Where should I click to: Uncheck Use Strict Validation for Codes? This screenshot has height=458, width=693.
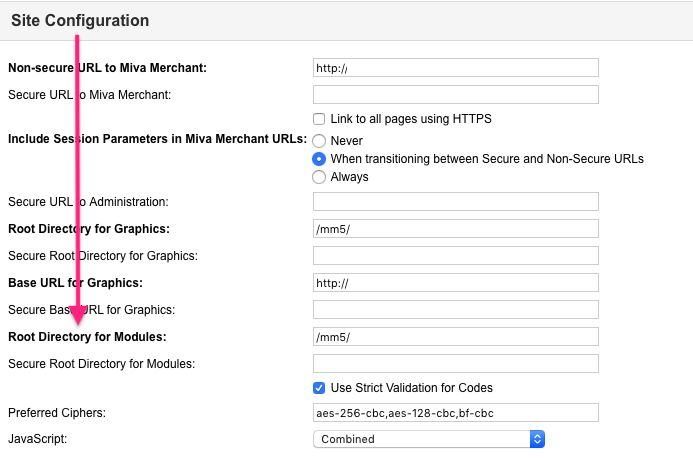point(319,388)
